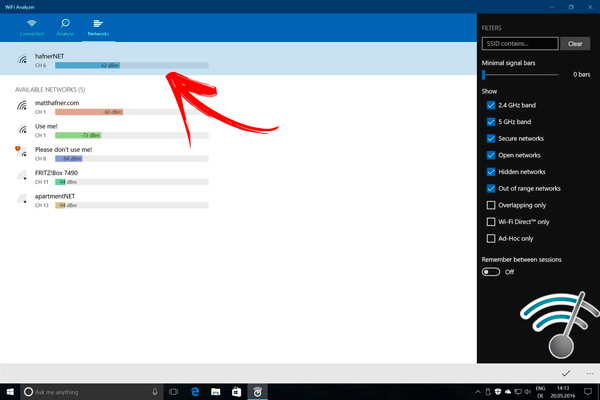Open the volume control in the tray

pos(528,392)
